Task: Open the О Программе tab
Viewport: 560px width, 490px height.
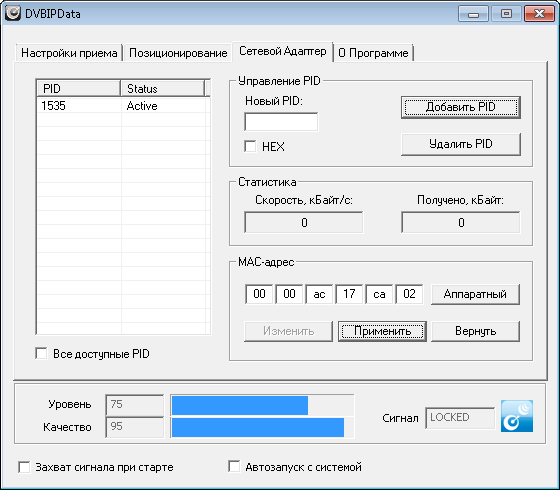Action: [373, 53]
